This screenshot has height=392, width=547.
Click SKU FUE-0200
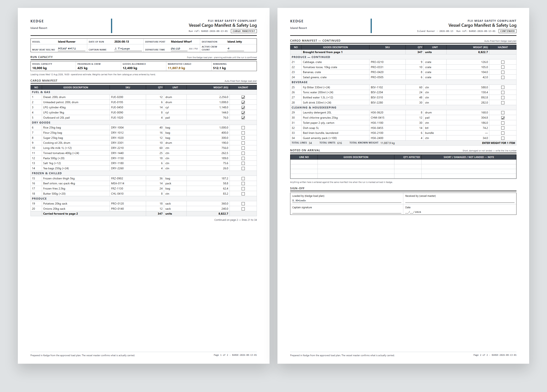tap(117, 97)
